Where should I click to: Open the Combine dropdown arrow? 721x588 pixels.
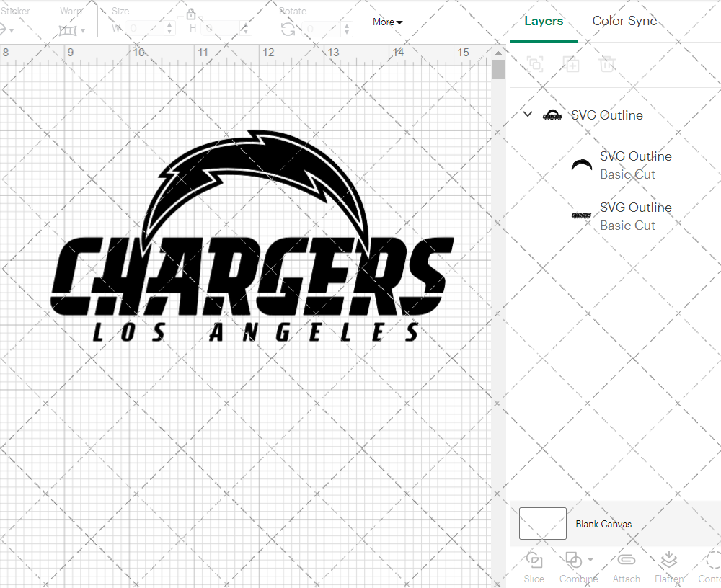coord(590,559)
